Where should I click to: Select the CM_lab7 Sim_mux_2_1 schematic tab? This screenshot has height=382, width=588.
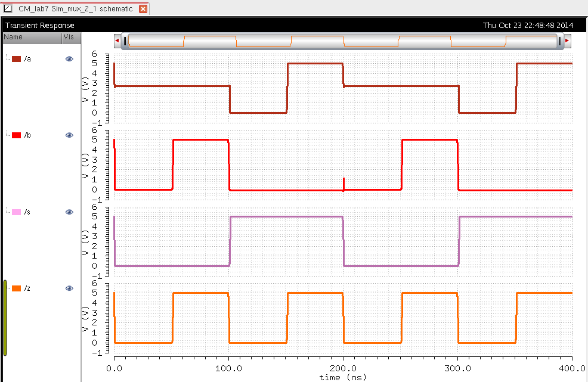pos(75,10)
